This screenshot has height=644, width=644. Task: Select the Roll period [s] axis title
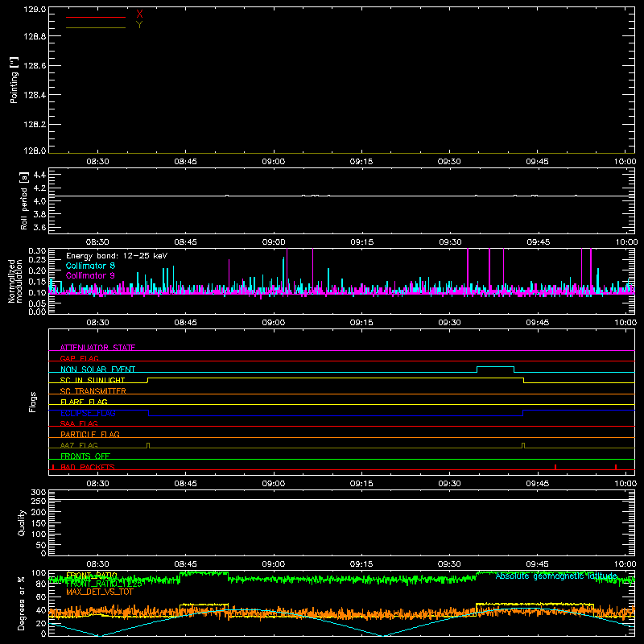[x=24, y=200]
